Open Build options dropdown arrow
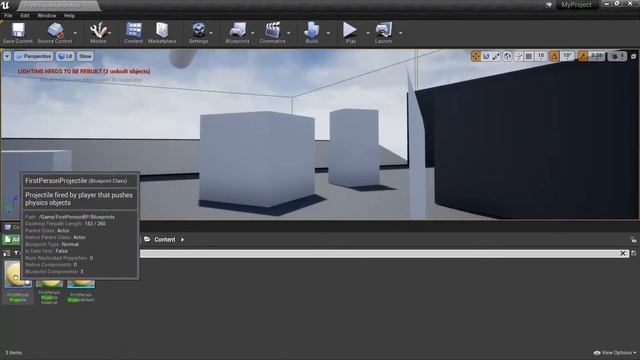 [x=328, y=33]
